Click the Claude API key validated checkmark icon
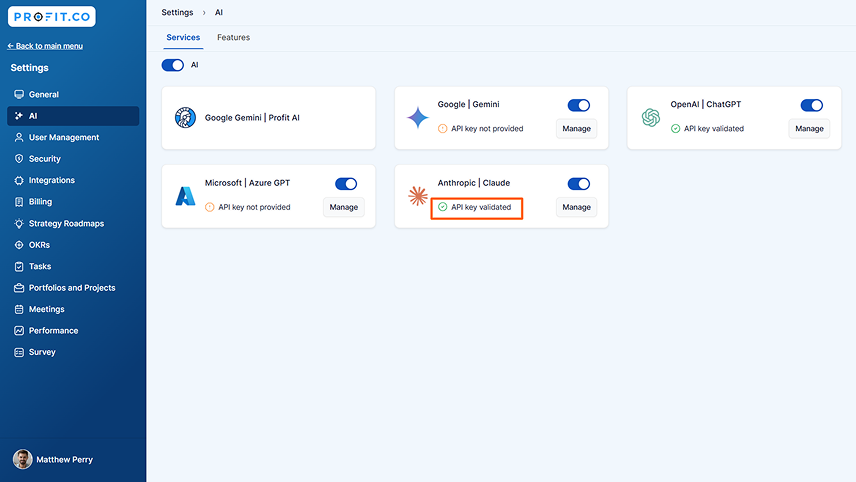This screenshot has height=482, width=856. [x=443, y=207]
